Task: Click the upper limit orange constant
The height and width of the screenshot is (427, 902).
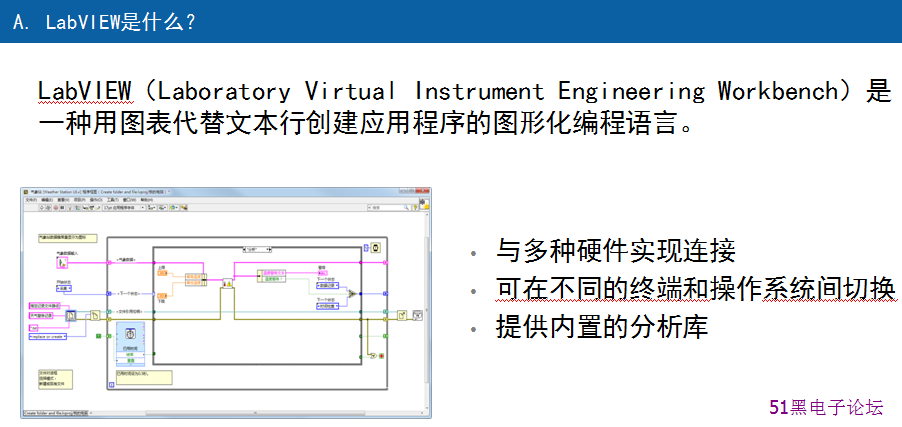Action: point(162,273)
